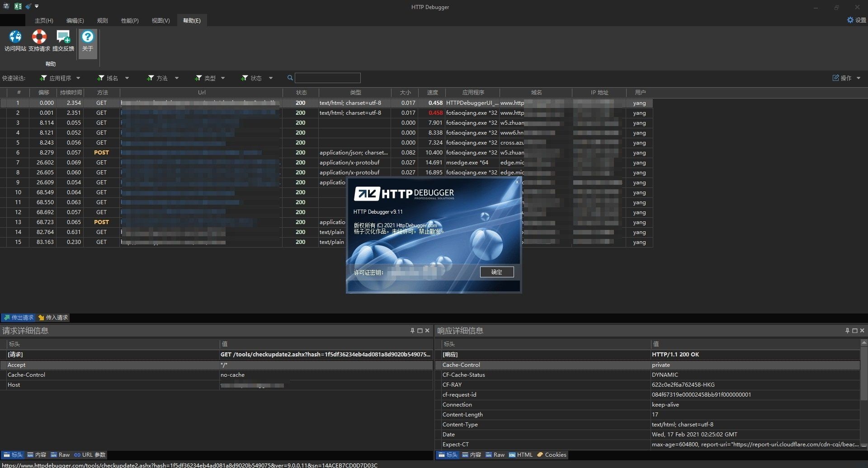Sort by the IP Address (IP 地址) column header
The height and width of the screenshot is (468, 868).
coord(599,92)
